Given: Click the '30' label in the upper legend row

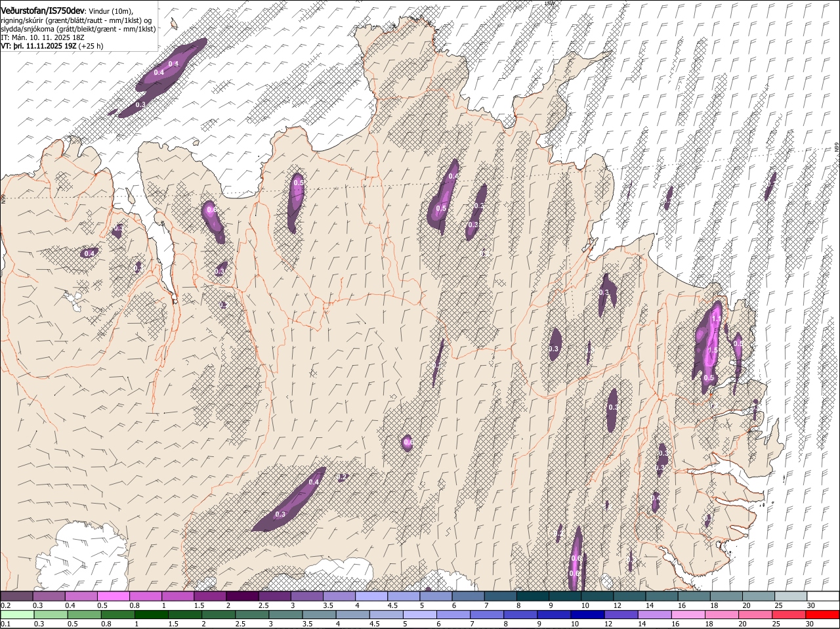Looking at the screenshot, I should (x=811, y=605).
